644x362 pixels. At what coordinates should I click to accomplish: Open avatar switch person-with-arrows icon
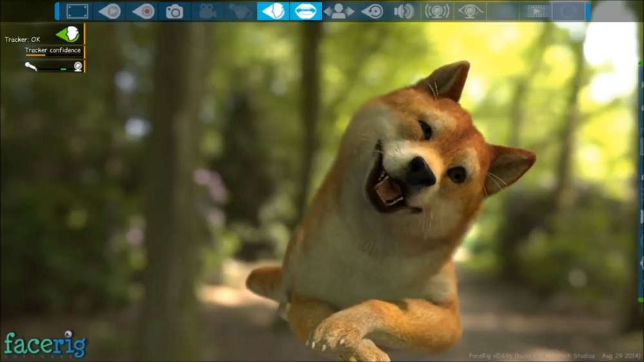[339, 12]
